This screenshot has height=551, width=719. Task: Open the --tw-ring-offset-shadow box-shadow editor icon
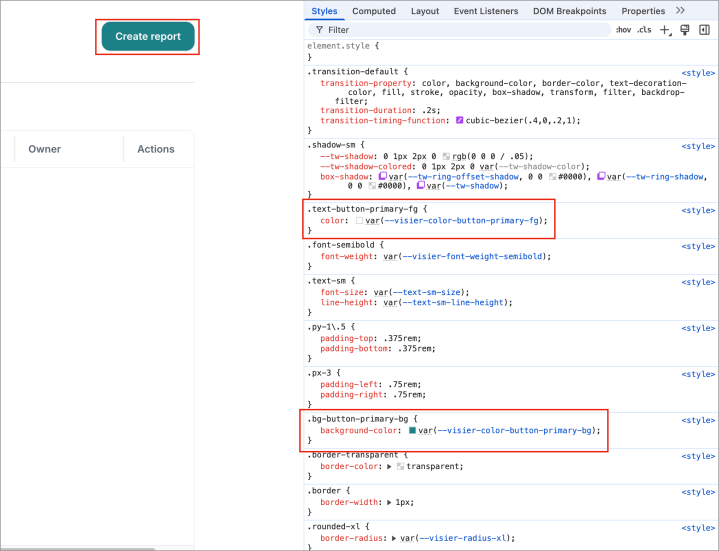(384, 175)
